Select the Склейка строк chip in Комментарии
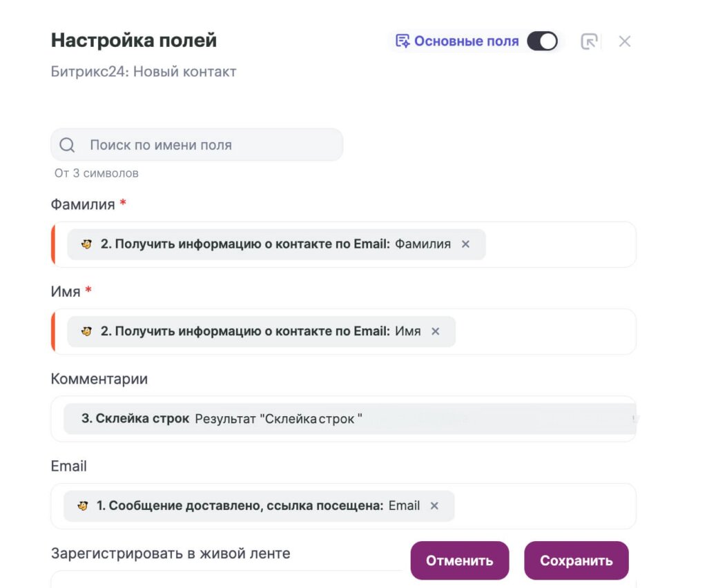The width and height of the screenshot is (707, 588). tap(207, 417)
